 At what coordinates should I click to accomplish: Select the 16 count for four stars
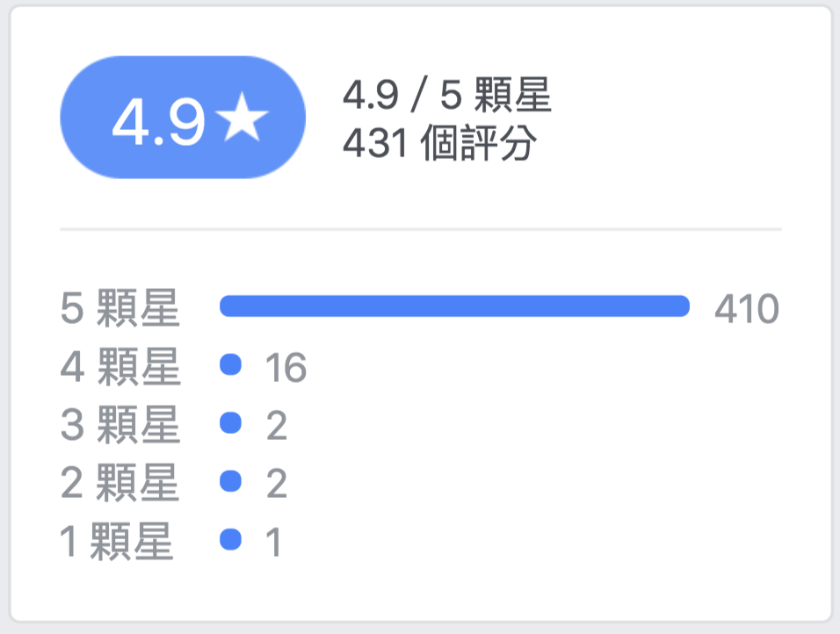286,367
